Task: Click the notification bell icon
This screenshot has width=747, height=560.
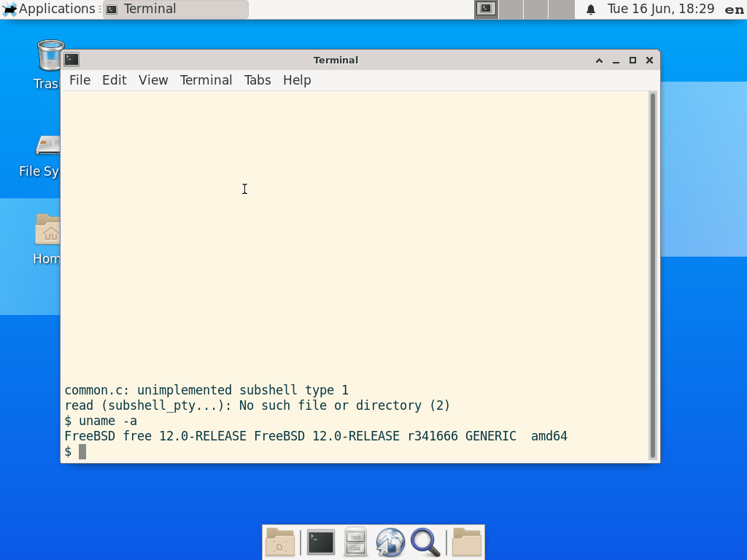Action: click(x=591, y=9)
